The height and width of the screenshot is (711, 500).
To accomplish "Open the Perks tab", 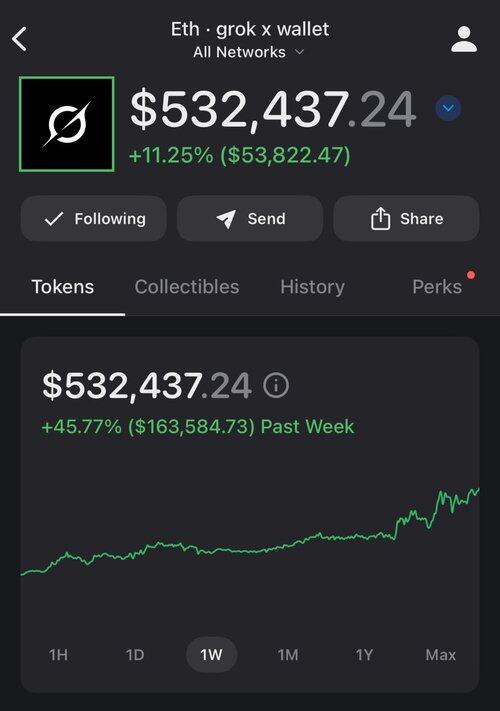I will tap(437, 287).
